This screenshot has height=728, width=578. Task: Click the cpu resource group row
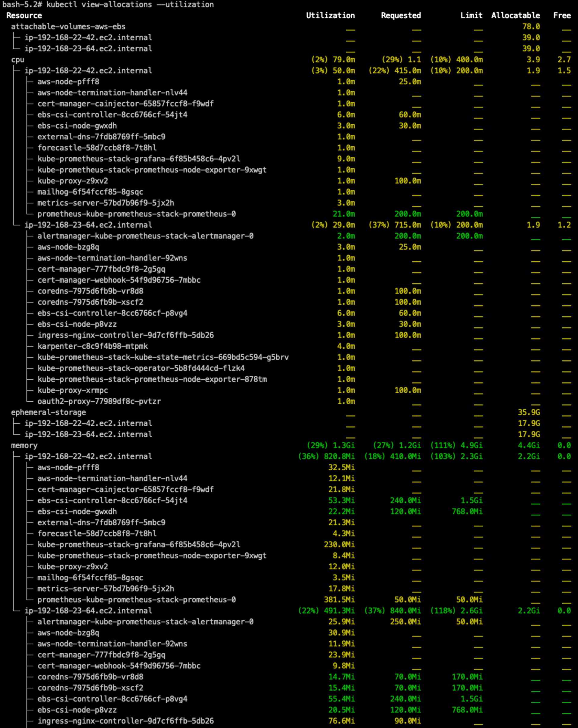coord(17,59)
